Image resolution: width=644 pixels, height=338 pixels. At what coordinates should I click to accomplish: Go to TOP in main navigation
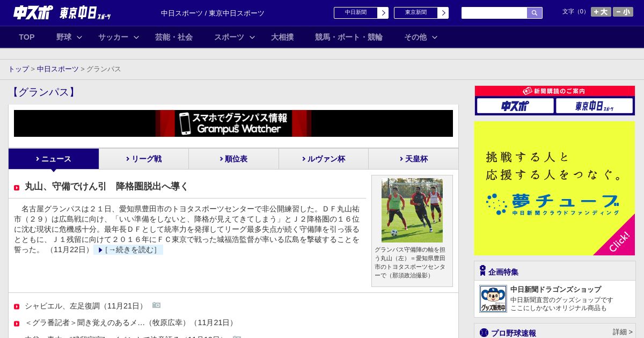click(27, 37)
